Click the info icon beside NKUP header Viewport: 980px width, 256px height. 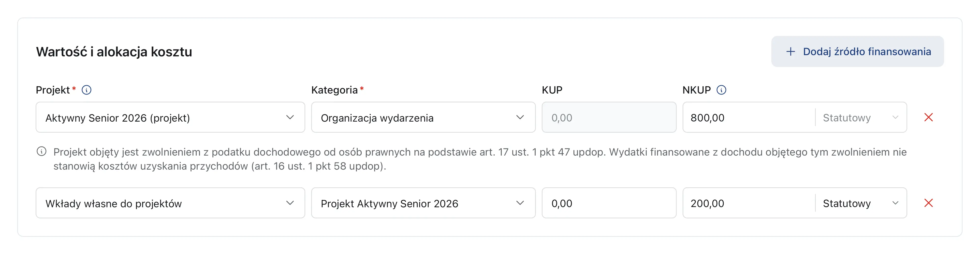722,90
